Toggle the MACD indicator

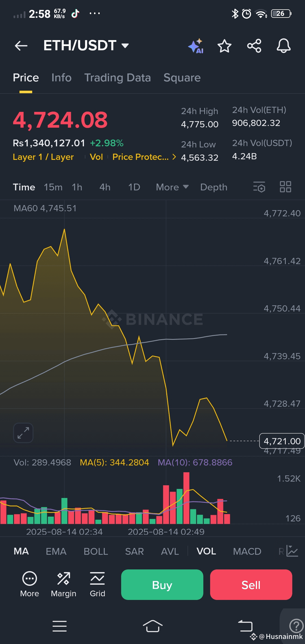(247, 551)
